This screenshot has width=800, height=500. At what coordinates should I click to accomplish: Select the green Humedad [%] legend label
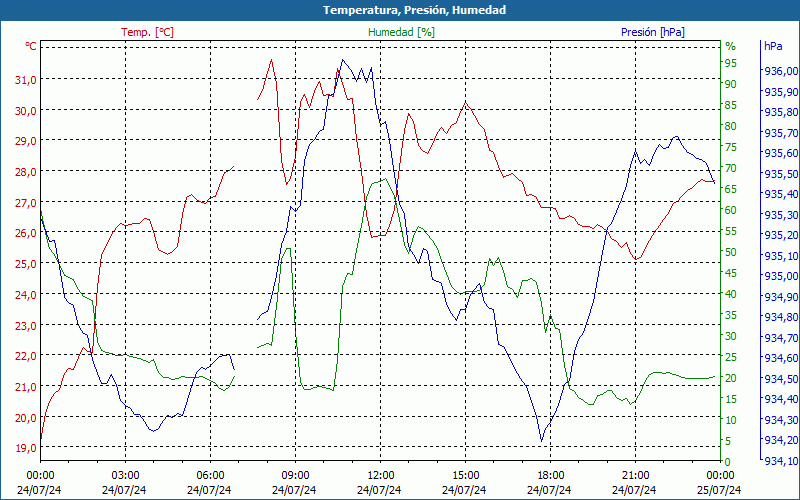(402, 32)
